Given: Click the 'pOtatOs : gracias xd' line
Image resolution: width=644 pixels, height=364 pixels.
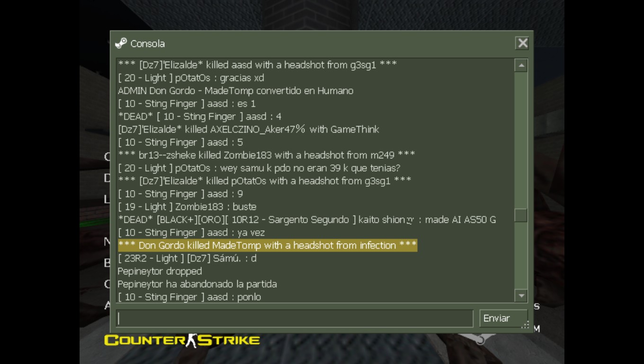Looking at the screenshot, I should pyautogui.click(x=191, y=78).
